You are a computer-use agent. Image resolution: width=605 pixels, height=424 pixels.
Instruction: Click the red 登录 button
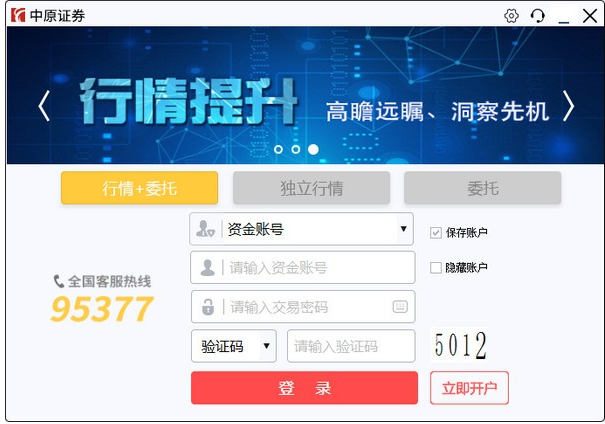click(304, 388)
